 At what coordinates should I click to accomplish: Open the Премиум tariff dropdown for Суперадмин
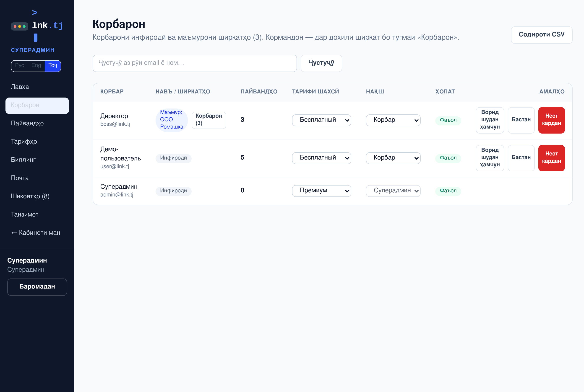[321, 191]
